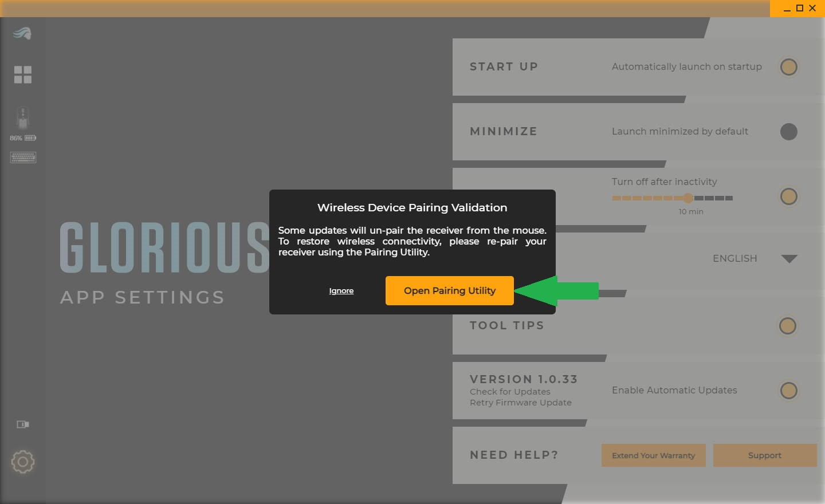This screenshot has width=825, height=504.
Task: Maximize the Glorious app window
Action: point(800,8)
